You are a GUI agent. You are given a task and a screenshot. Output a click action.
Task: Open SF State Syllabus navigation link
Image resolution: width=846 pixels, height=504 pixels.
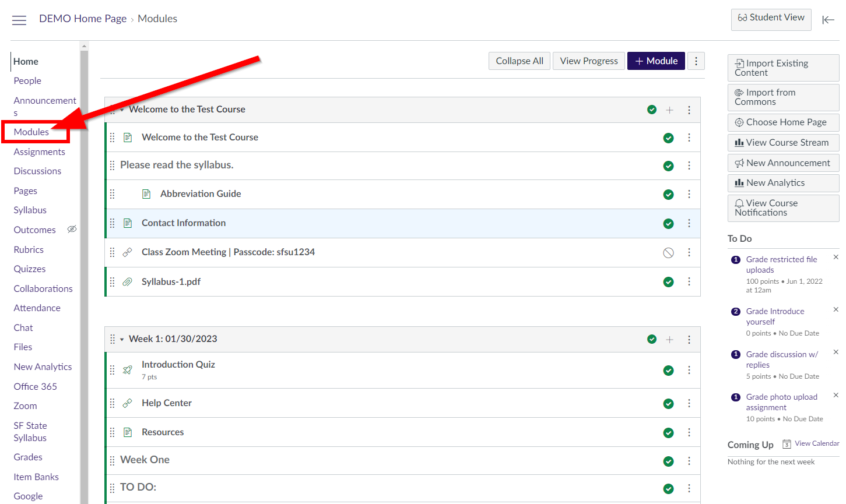pyautogui.click(x=30, y=432)
